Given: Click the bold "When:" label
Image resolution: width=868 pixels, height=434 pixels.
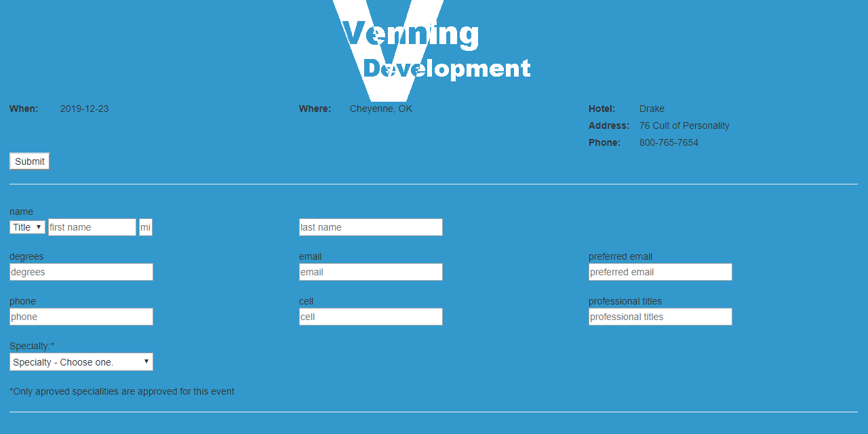Looking at the screenshot, I should click(24, 108).
